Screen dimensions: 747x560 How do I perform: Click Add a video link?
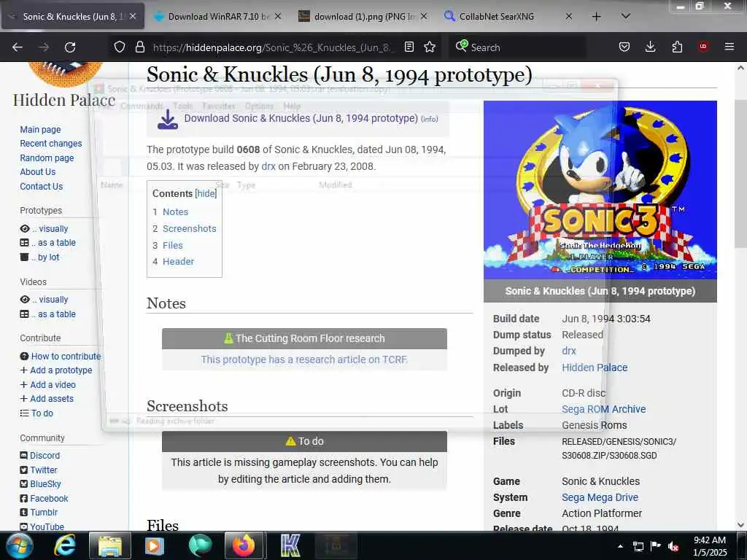pyautogui.click(x=53, y=384)
